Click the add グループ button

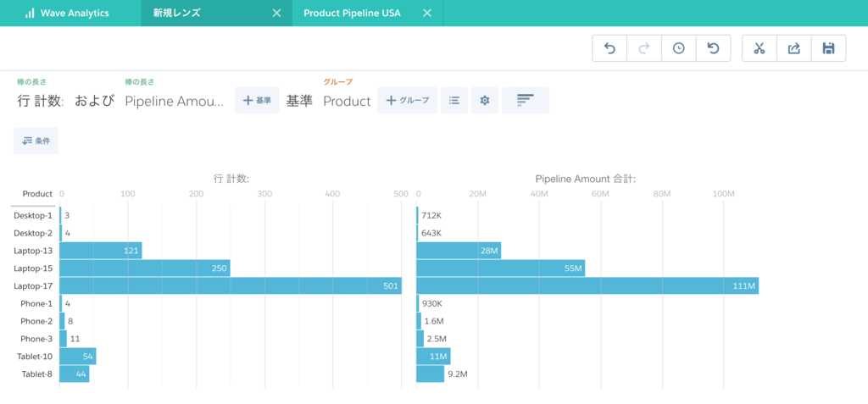[x=408, y=101]
